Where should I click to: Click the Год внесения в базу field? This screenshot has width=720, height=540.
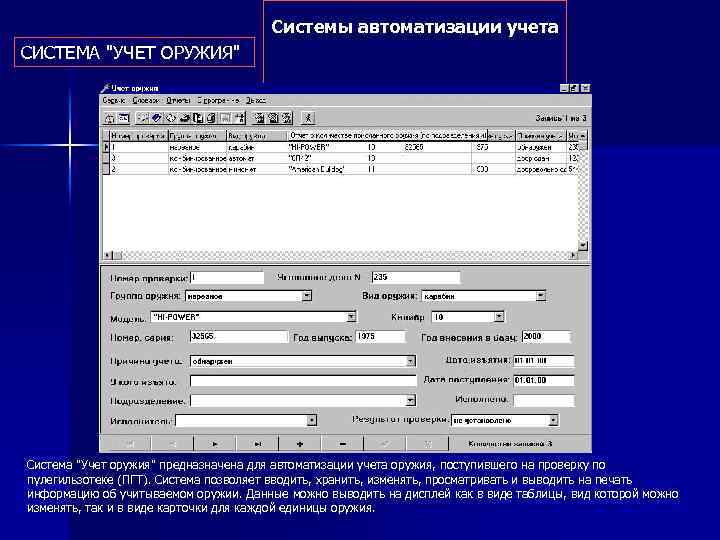(546, 337)
